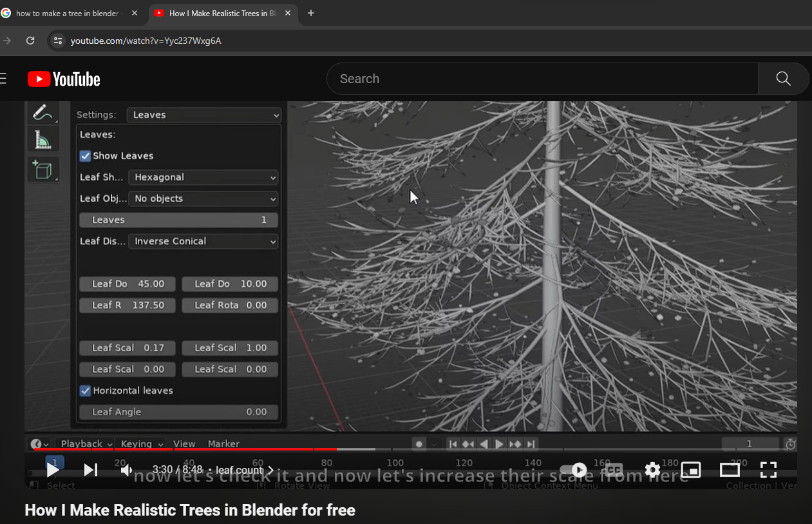The height and width of the screenshot is (524, 812).
Task: Click Blender timeline previous keyframe button
Action: 469,444
